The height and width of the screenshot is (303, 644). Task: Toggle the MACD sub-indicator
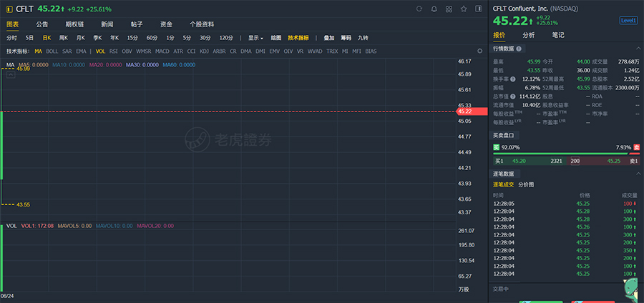pos(162,51)
